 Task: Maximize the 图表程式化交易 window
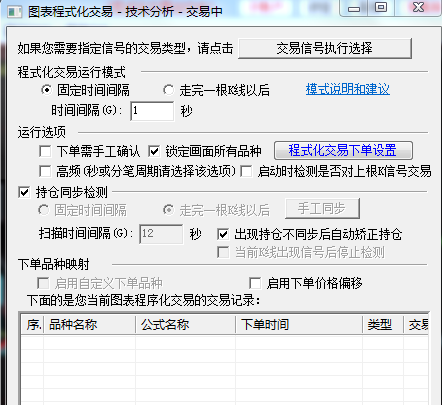pos(381,8)
